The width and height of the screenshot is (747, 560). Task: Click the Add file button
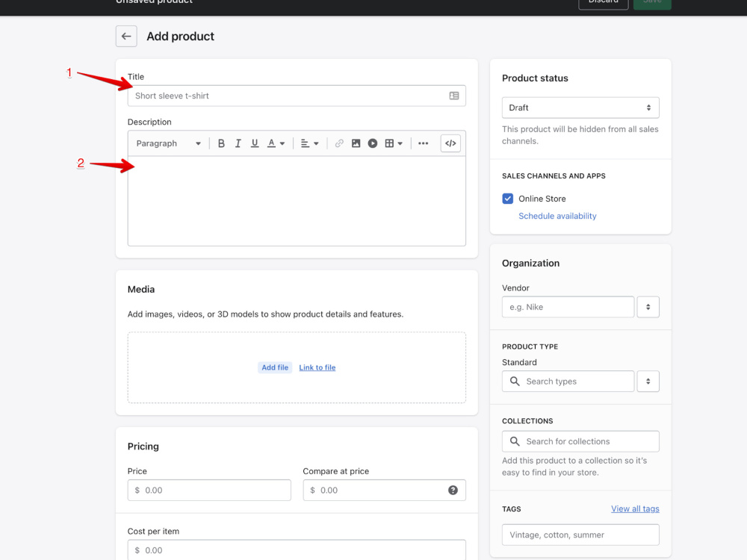coord(275,367)
